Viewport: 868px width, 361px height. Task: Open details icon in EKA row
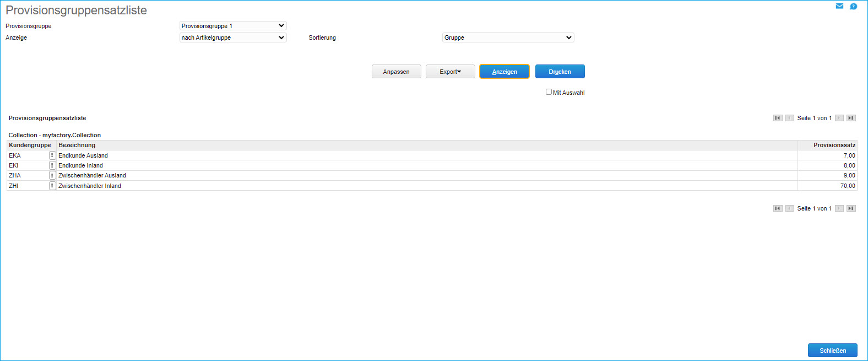tap(52, 155)
